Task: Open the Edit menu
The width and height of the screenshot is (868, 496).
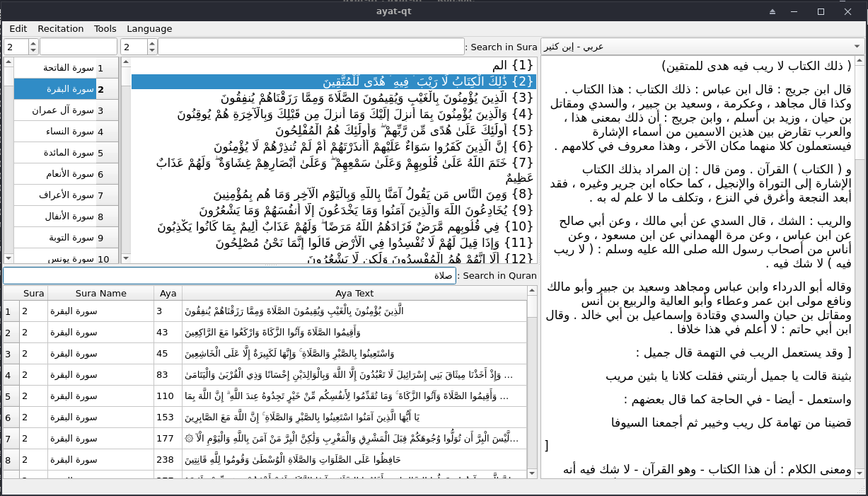Action: click(x=18, y=29)
